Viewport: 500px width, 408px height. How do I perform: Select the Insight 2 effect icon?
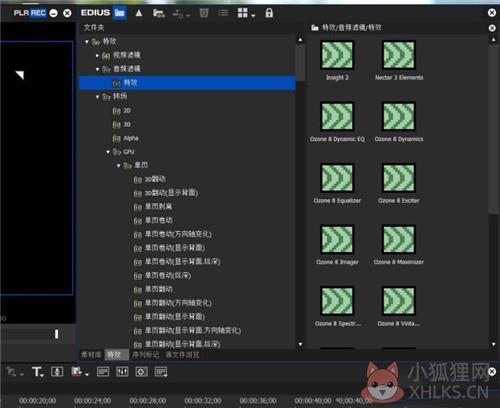coord(337,54)
